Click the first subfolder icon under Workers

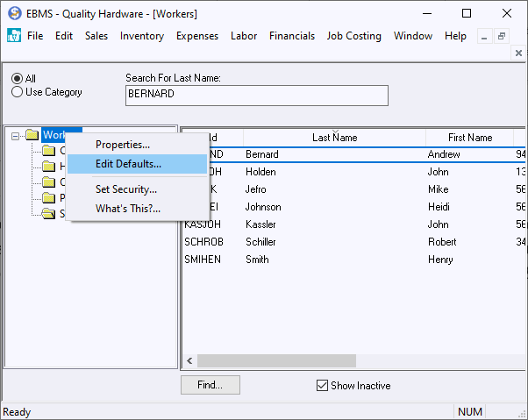[x=49, y=151]
